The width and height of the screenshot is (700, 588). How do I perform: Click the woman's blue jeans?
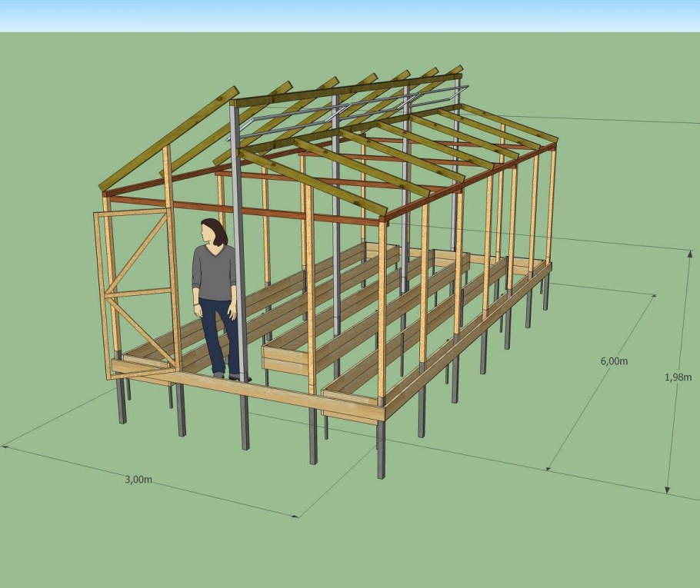pyautogui.click(x=215, y=331)
